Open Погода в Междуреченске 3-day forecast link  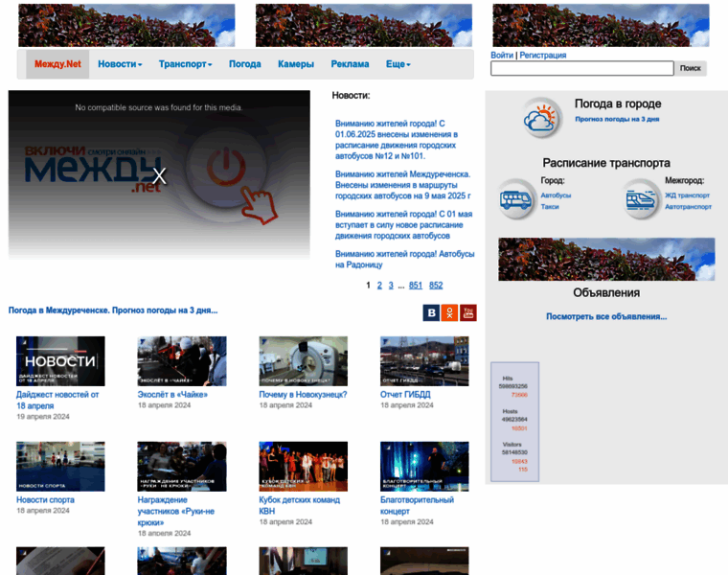click(113, 310)
